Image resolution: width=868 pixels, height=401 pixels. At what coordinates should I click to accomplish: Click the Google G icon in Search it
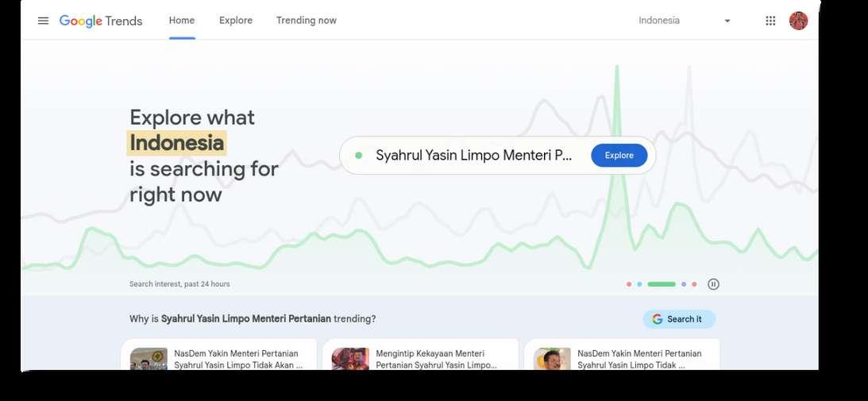tap(657, 319)
